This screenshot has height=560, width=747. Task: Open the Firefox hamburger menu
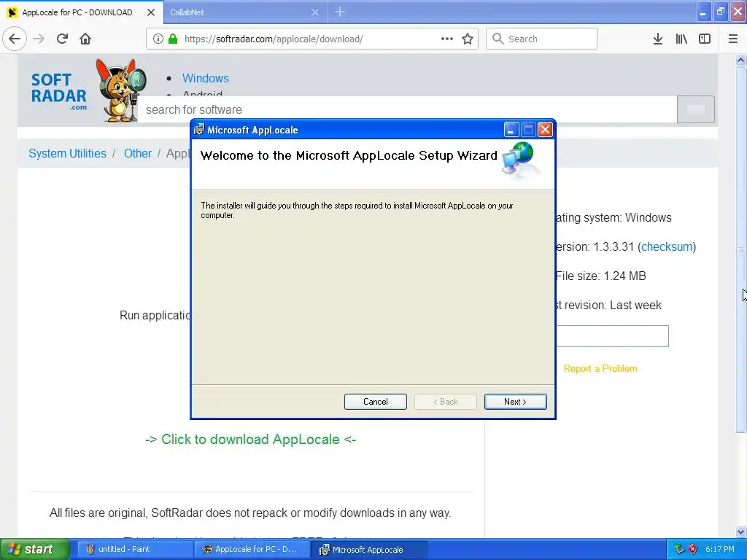(733, 39)
